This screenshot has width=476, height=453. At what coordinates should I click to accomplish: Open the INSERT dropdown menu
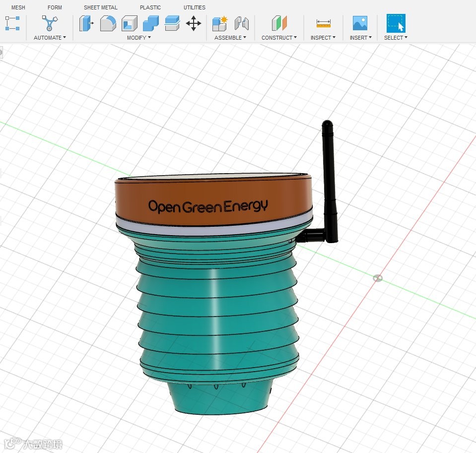[361, 38]
